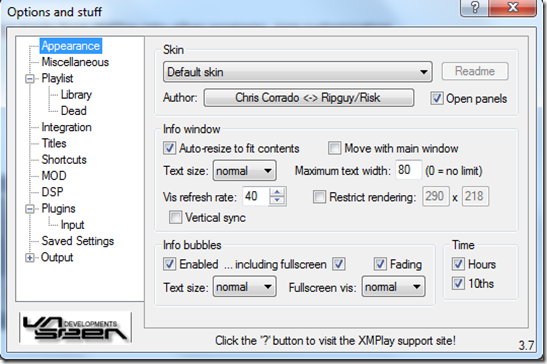The width and height of the screenshot is (547, 364).
Task: Open the Default skin dropdown
Action: tap(298, 72)
